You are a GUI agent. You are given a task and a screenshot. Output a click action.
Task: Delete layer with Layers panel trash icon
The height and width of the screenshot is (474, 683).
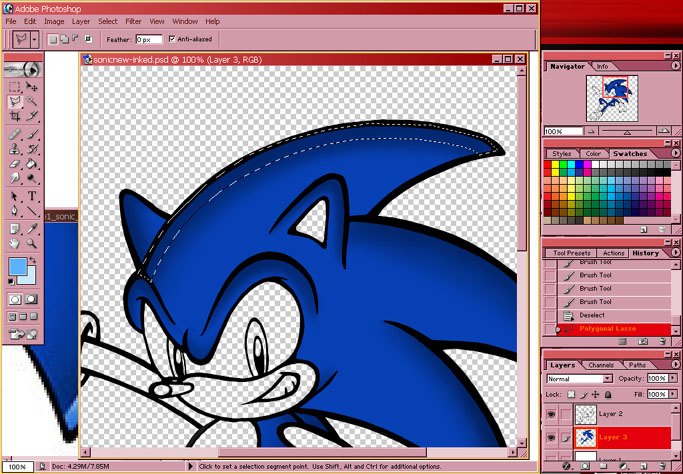(662, 467)
